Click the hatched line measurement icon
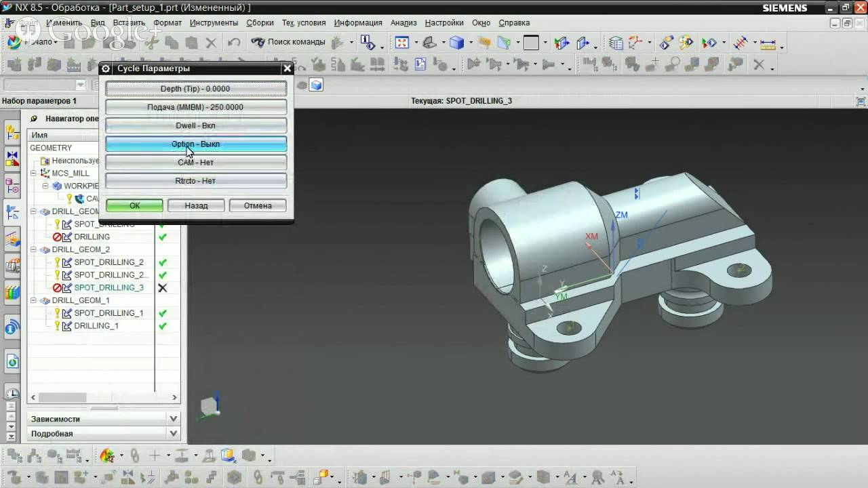 (741, 43)
